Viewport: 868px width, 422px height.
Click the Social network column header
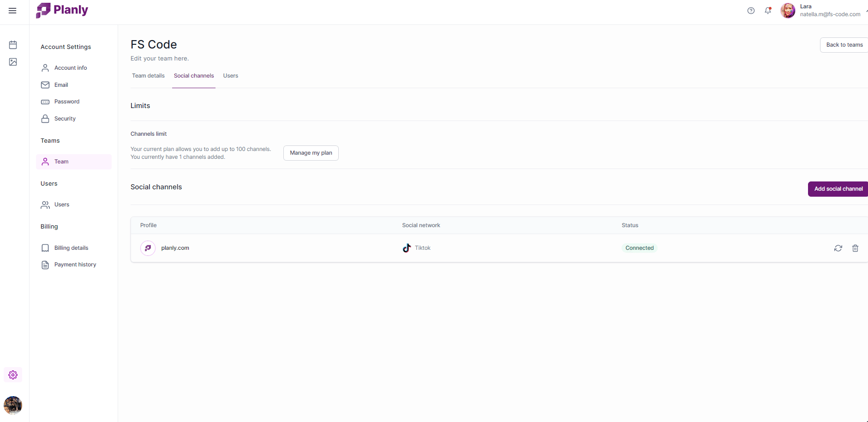421,225
